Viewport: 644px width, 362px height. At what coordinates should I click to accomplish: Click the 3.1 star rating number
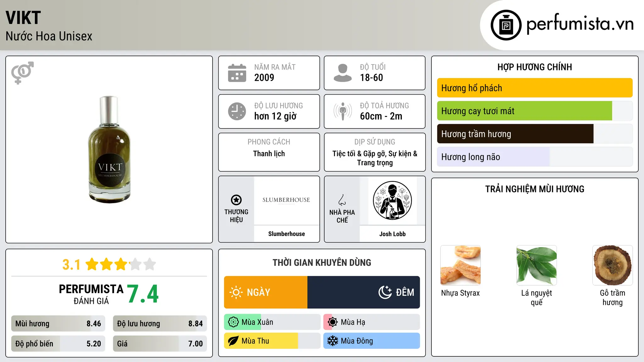71,265
